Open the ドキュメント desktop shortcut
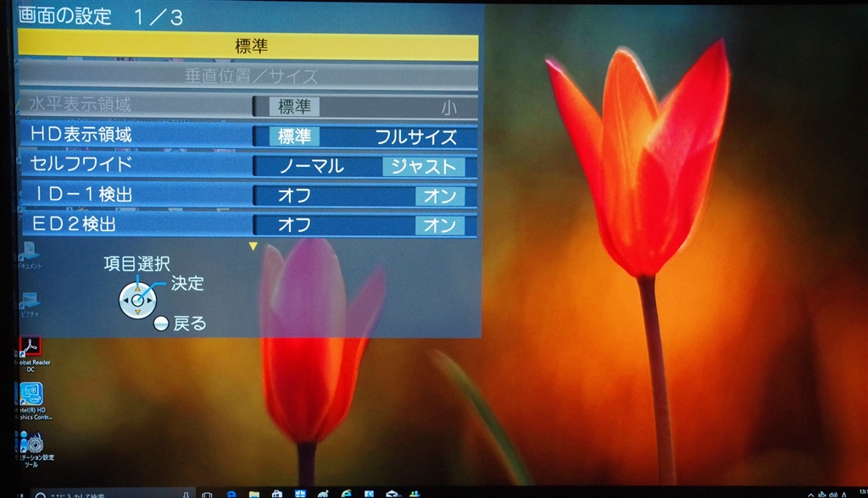Image resolution: width=868 pixels, height=498 pixels. click(x=29, y=255)
